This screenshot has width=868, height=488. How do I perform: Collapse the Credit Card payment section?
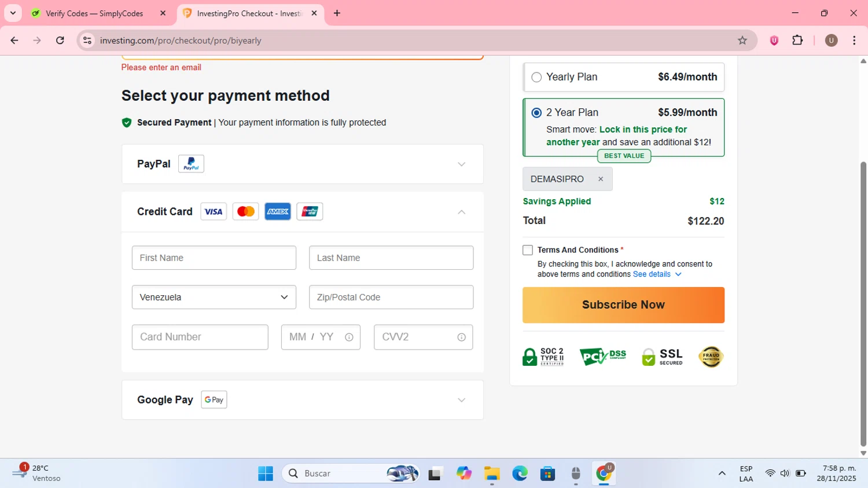pos(461,212)
